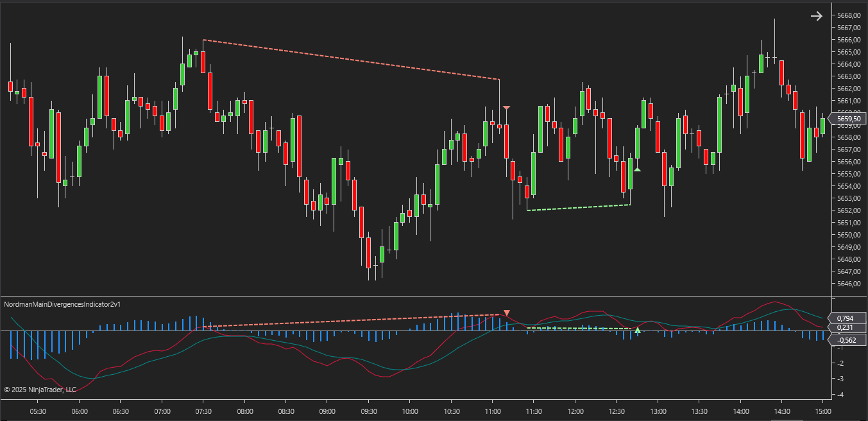Click the indicator value label 0,231

[847, 328]
